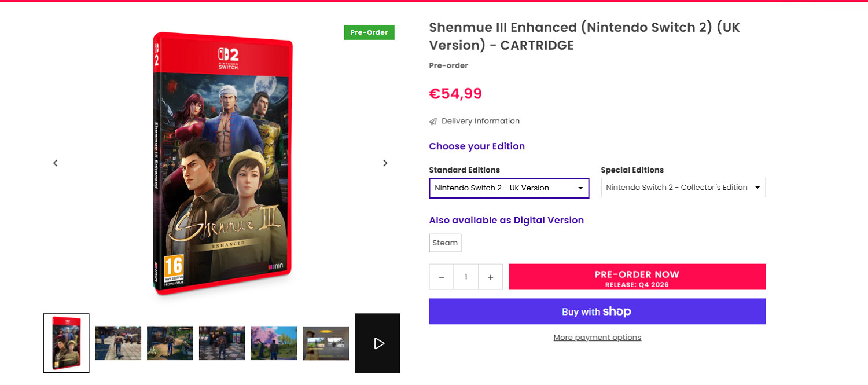The image size is (868, 385).
Task: Open the Standard Editions dropdown
Action: (x=509, y=188)
